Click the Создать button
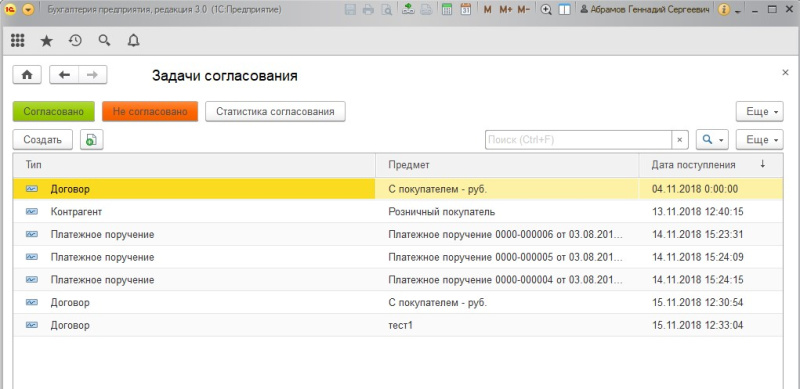This screenshot has height=389, width=800. click(x=43, y=139)
